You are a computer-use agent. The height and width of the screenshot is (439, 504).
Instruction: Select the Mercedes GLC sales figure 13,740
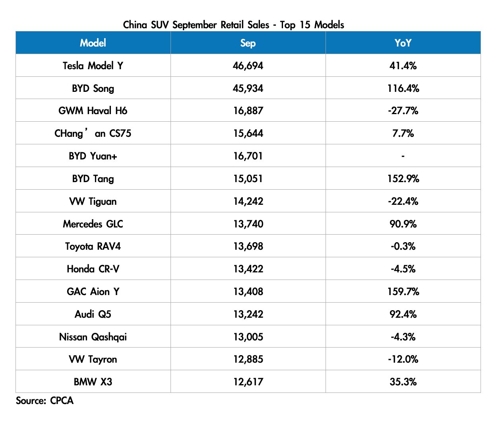click(x=248, y=224)
